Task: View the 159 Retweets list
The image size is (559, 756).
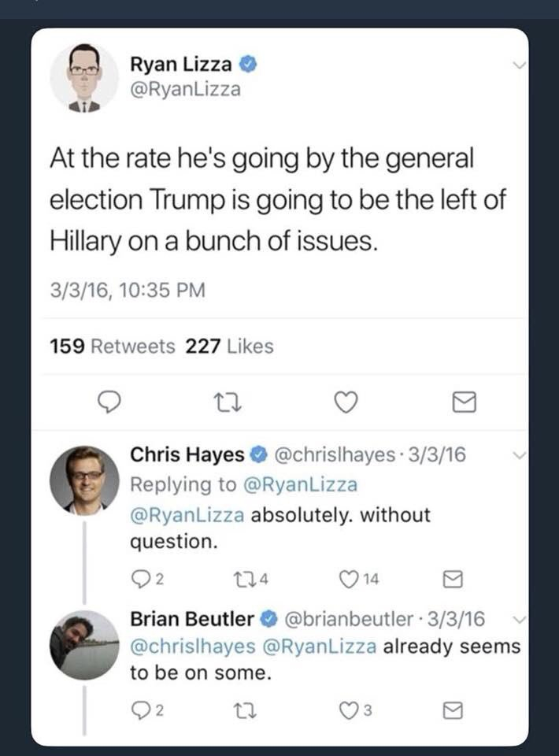Action: coord(113,346)
